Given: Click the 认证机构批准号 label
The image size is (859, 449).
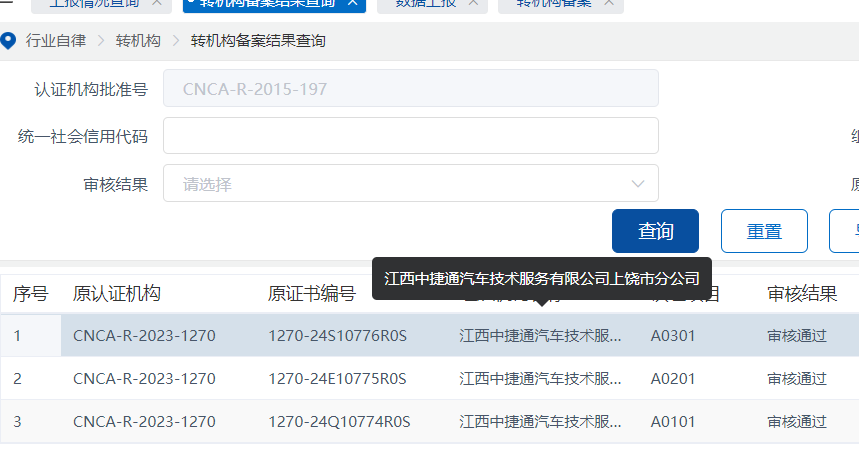Looking at the screenshot, I should point(91,89).
